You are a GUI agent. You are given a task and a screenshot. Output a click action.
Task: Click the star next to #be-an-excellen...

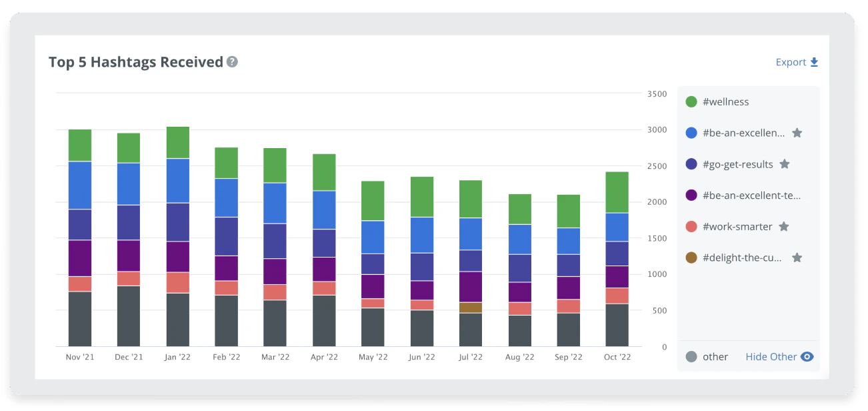tap(797, 133)
